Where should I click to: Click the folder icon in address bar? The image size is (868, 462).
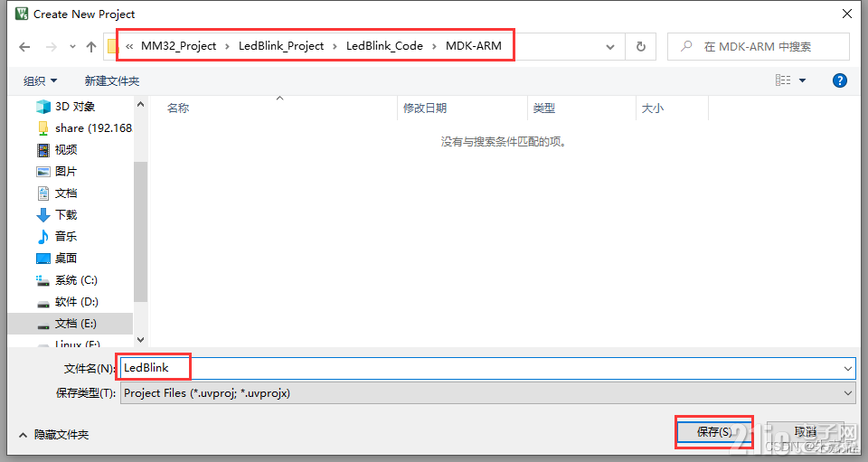(113, 46)
